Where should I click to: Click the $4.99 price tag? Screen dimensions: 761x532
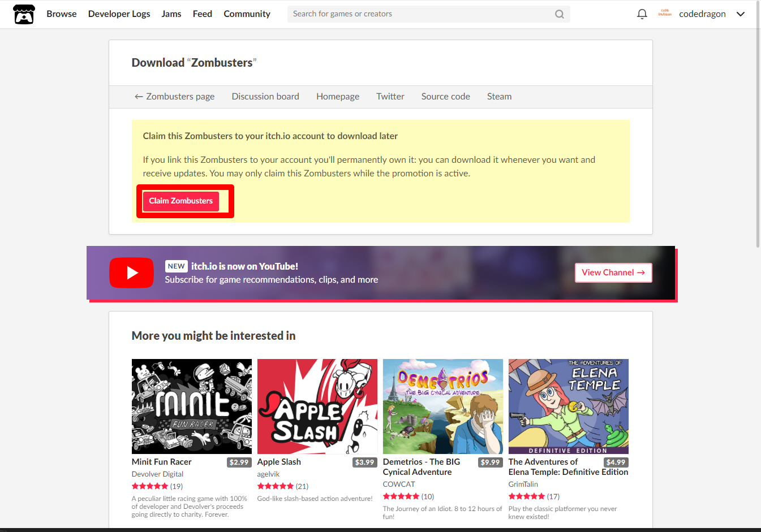click(x=616, y=462)
